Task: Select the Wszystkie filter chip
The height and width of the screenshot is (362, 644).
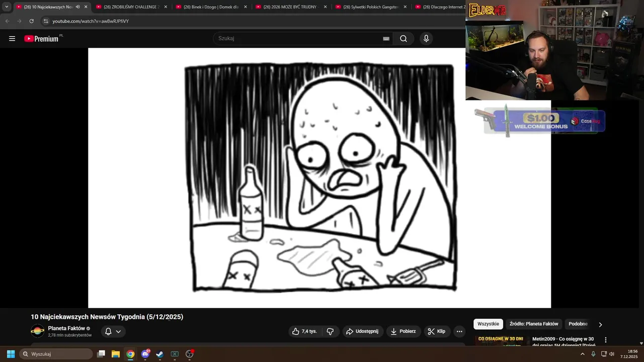Action: pos(488,324)
